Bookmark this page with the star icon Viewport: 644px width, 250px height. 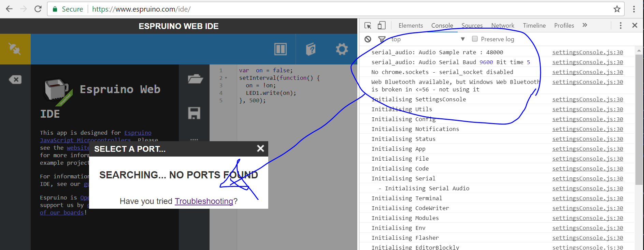pos(617,9)
